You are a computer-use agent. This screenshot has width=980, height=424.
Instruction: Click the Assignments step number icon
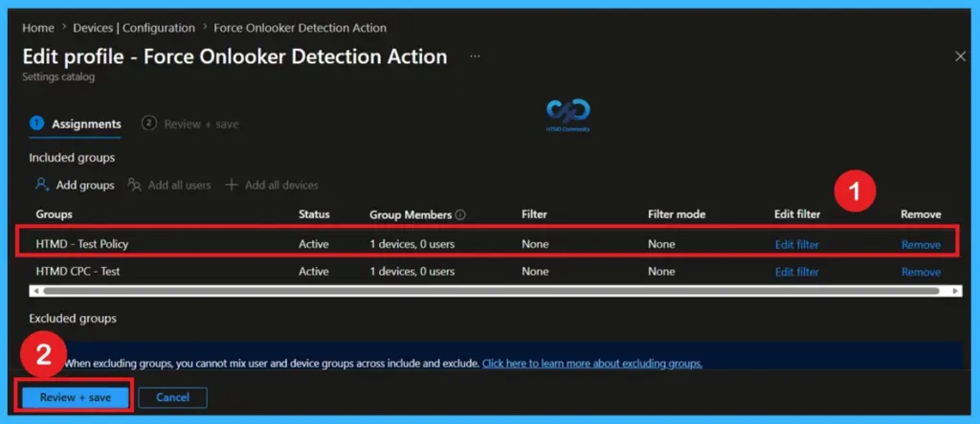click(36, 123)
